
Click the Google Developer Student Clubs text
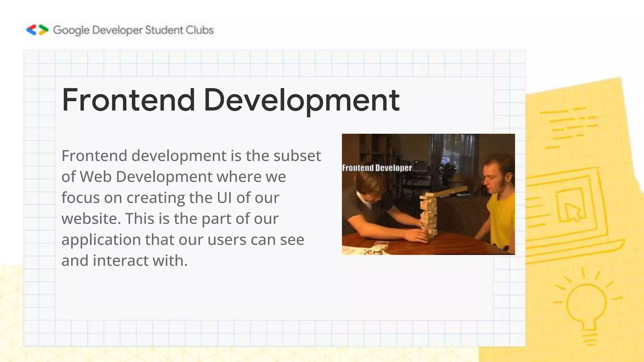[133, 30]
